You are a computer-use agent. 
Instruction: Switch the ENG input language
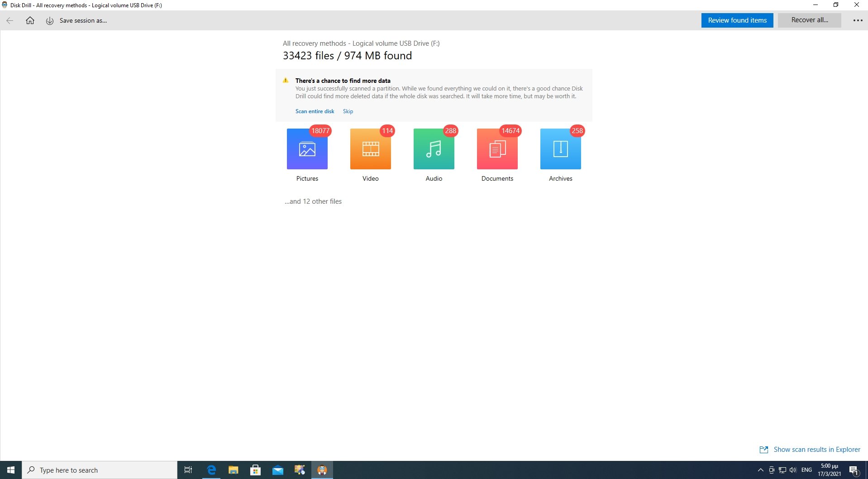[x=806, y=470]
